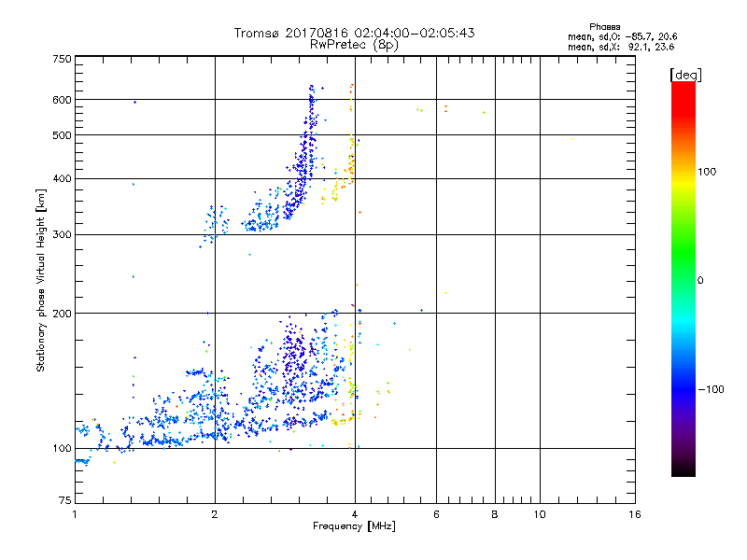Click the plot title 'Tromsø 20170816 02:04:00-02:05:43'
This screenshot has height=560, width=747.
pos(354,33)
